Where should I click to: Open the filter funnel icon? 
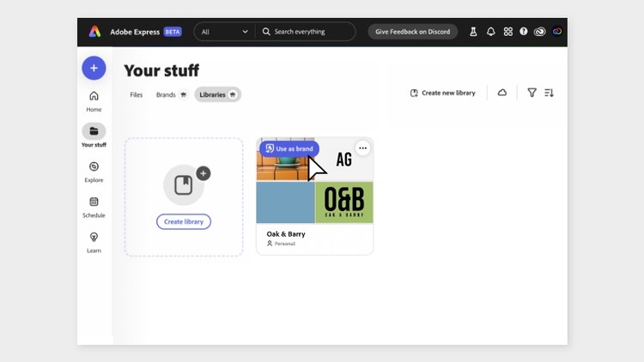coord(532,93)
